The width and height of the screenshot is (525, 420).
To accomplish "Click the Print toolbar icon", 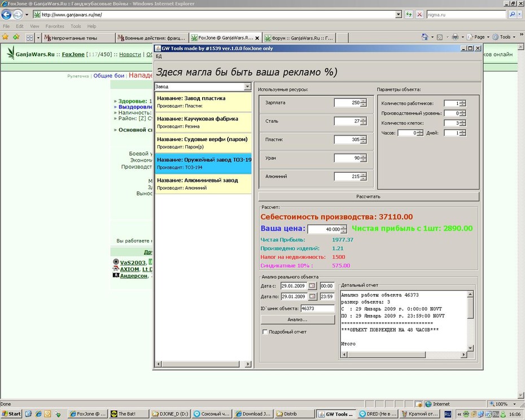I will (x=455, y=37).
